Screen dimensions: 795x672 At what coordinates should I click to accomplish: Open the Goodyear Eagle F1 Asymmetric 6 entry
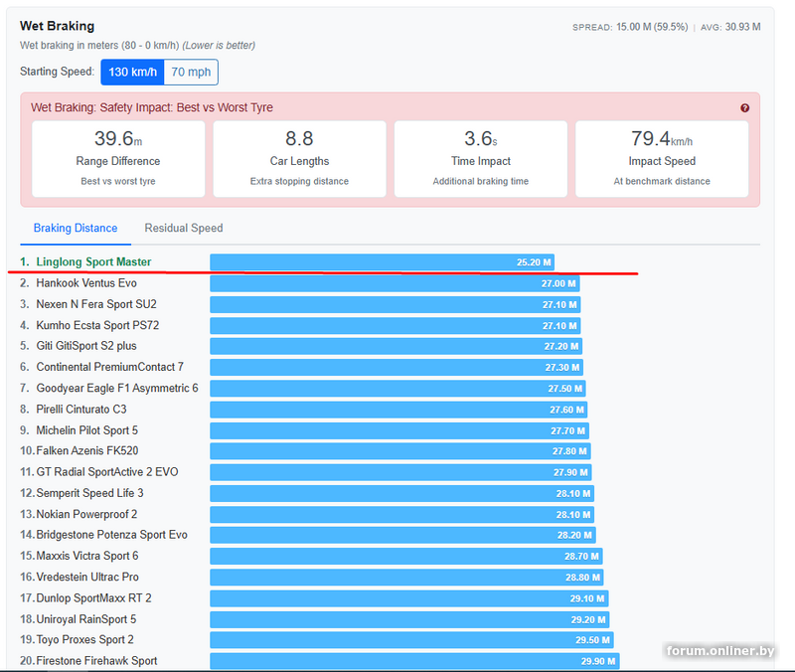(x=117, y=389)
